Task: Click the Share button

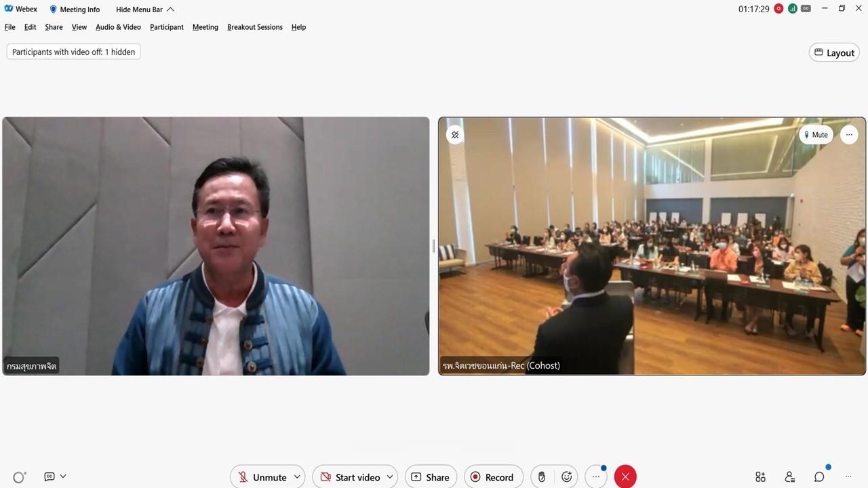Action: [x=430, y=477]
